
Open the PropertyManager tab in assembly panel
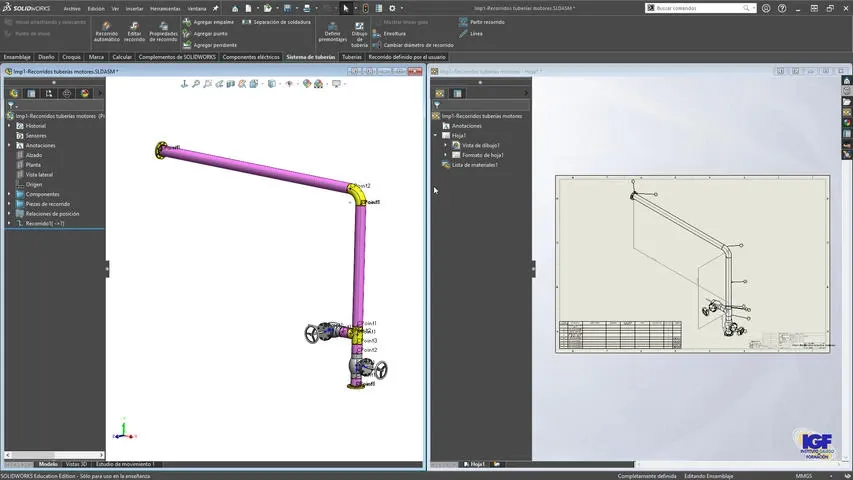tap(32, 94)
